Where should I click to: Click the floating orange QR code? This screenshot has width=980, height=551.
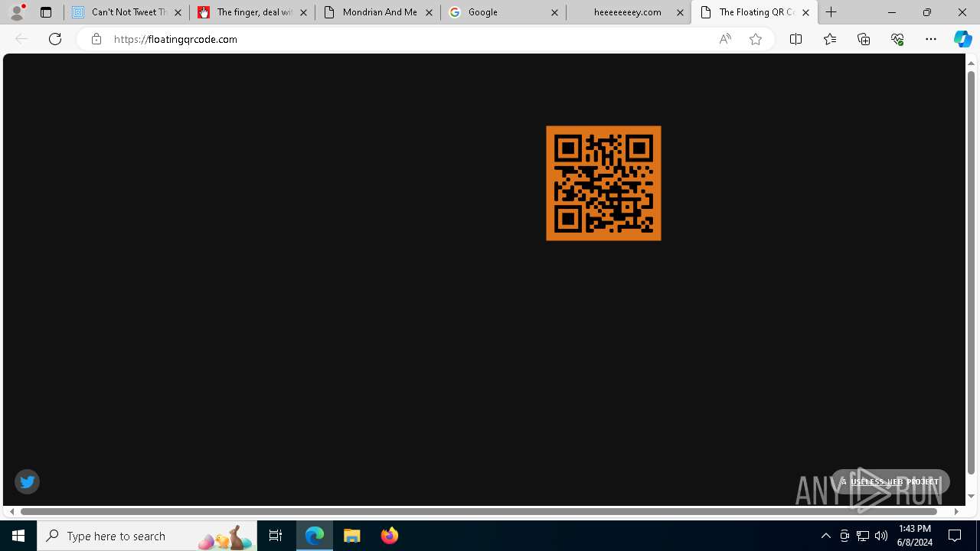pos(603,184)
